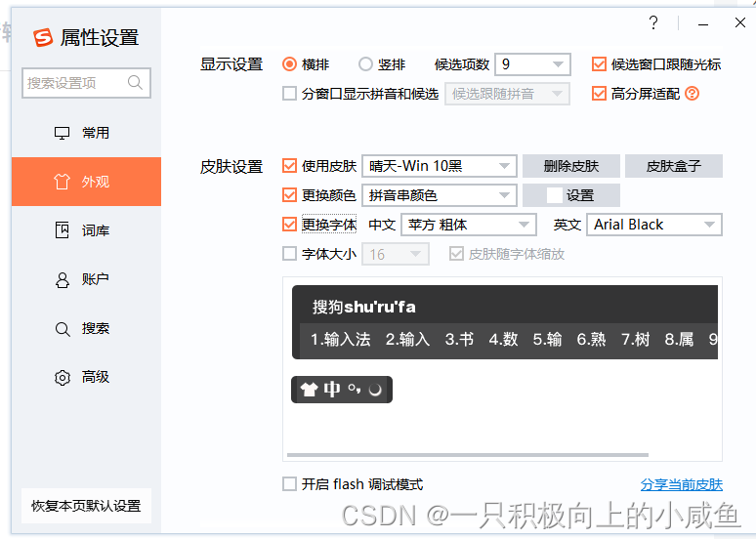Screen dimensions: 756x539
Task: Click the moon icon in status bar preview
Action: pyautogui.click(x=375, y=390)
